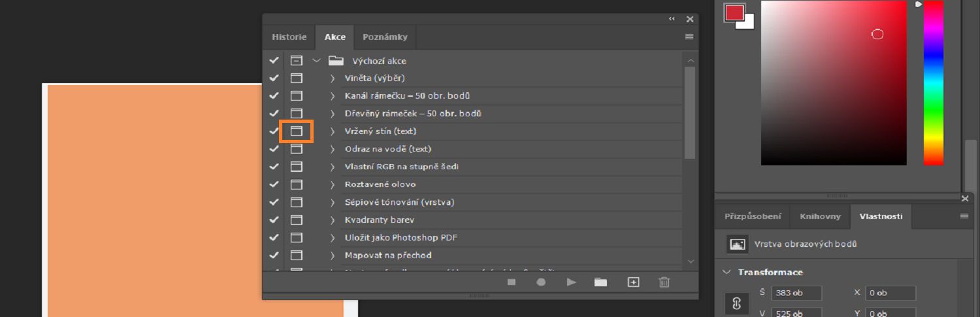Image resolution: width=980 pixels, height=317 pixels.
Task: Select the Vlastní RGB na stupně šedi action
Action: pos(402,167)
